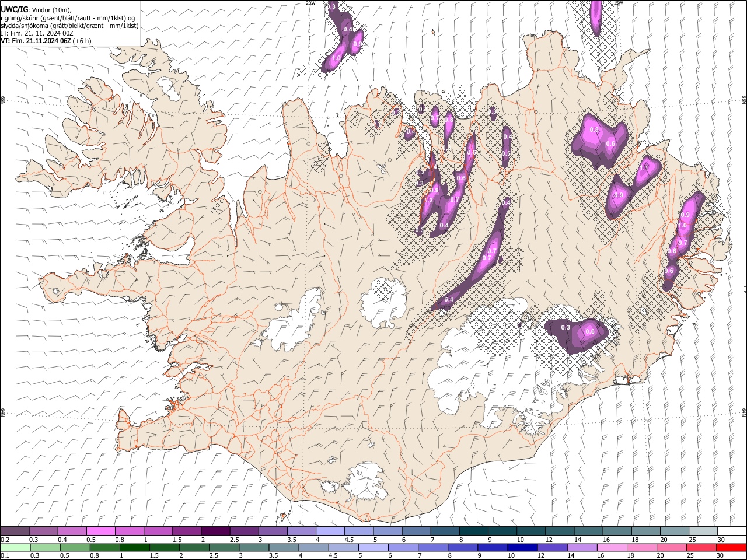Select top-row swatch between 6 and 7
The width and height of the screenshot is (747, 560).
[x=415, y=531]
